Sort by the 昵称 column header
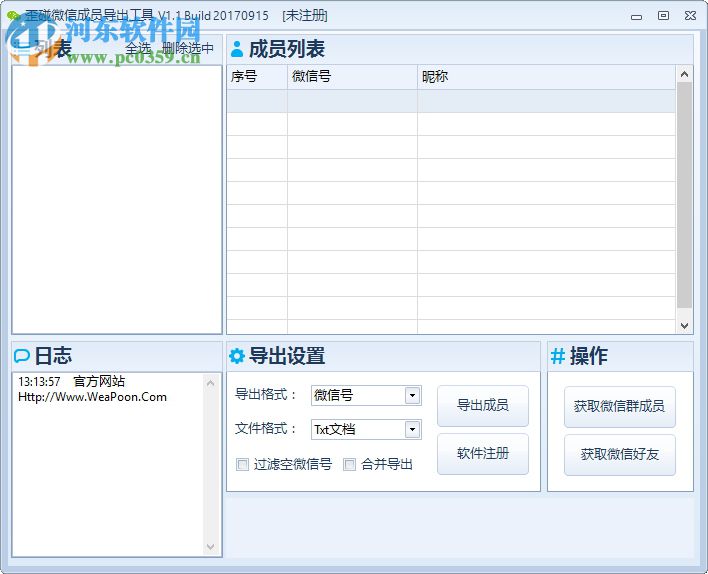708x574 pixels. [x=546, y=77]
